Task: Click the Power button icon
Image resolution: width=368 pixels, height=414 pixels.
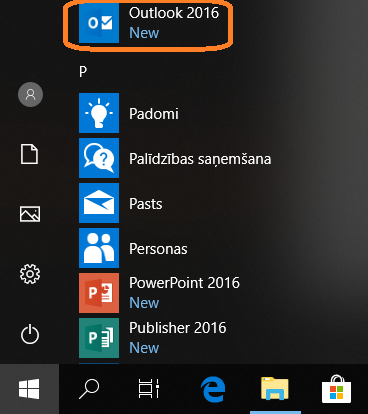Action: (30, 334)
